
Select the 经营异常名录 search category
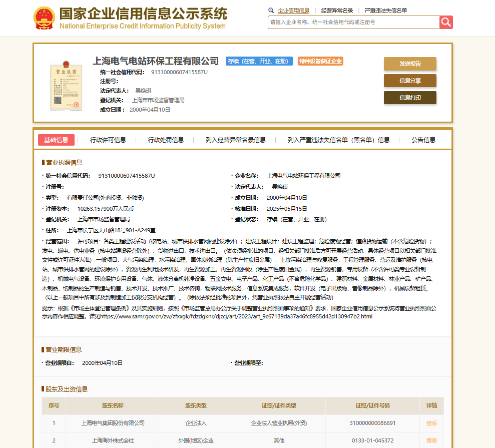pyautogui.click(x=337, y=11)
